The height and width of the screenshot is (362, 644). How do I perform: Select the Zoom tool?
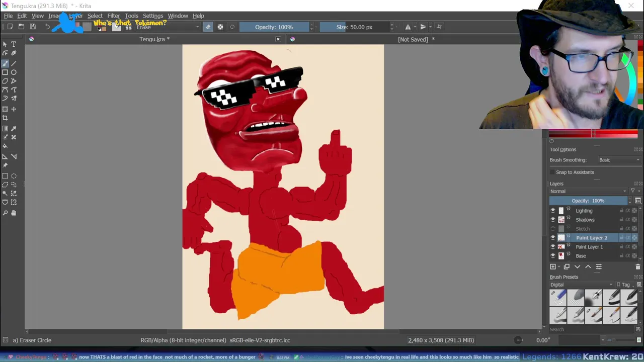pos(5,213)
